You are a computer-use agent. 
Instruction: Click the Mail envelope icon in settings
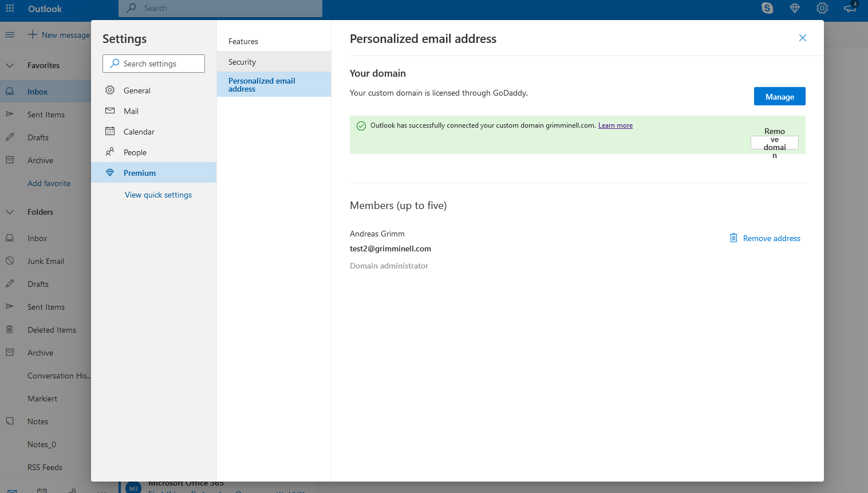[110, 111]
